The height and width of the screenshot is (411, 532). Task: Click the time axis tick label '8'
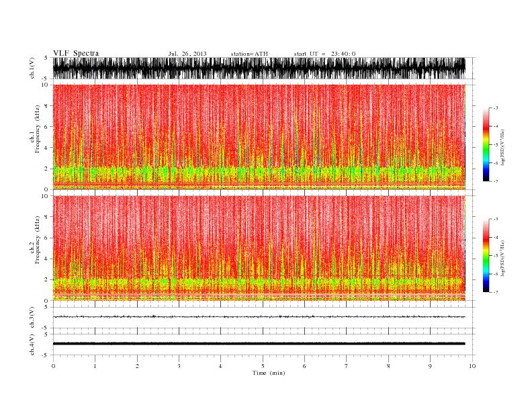388,366
